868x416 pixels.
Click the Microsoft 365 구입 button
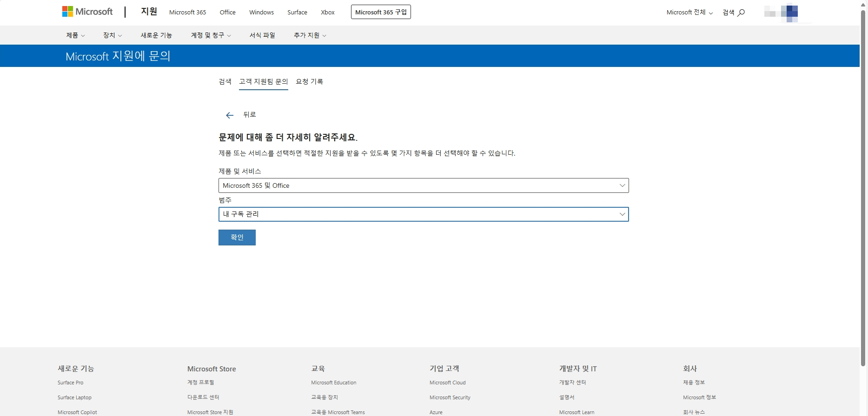coord(381,12)
